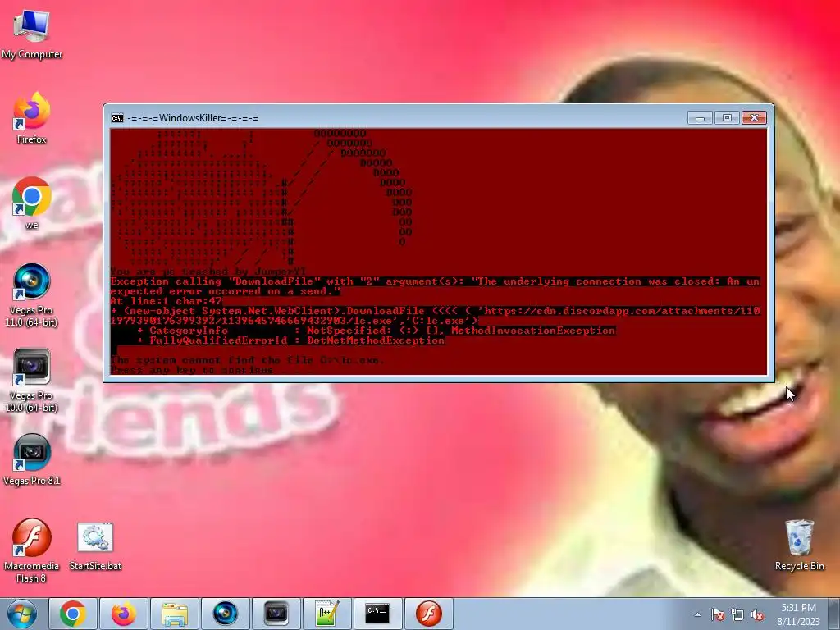Select the Vegas Pro 8.1 desktop icon
Image resolution: width=840 pixels, height=630 pixels.
click(32, 459)
